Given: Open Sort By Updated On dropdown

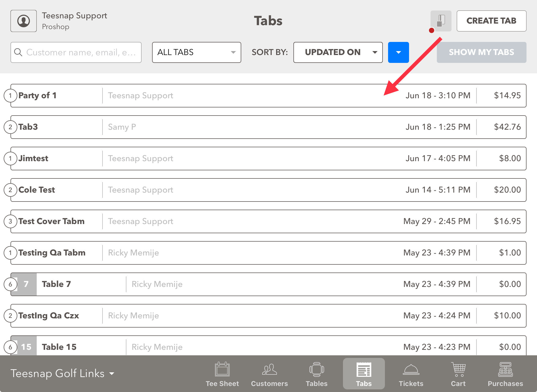Looking at the screenshot, I should (338, 52).
